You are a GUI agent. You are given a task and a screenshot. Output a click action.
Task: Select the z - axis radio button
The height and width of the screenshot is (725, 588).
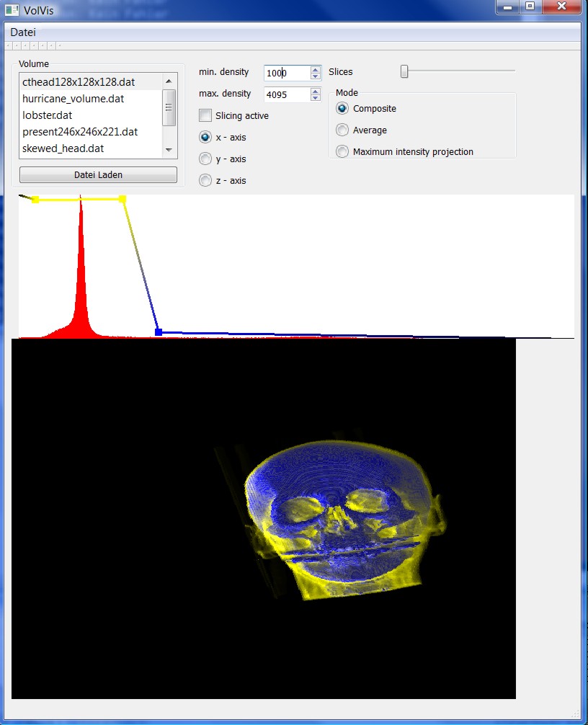coord(205,180)
